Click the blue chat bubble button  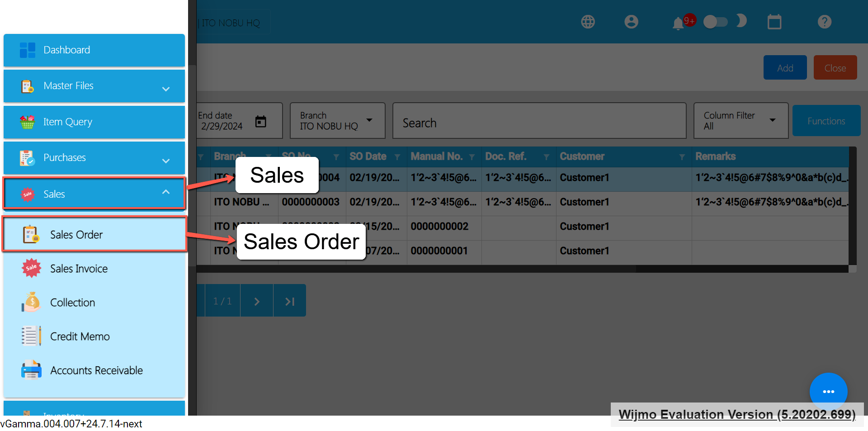pos(828,391)
